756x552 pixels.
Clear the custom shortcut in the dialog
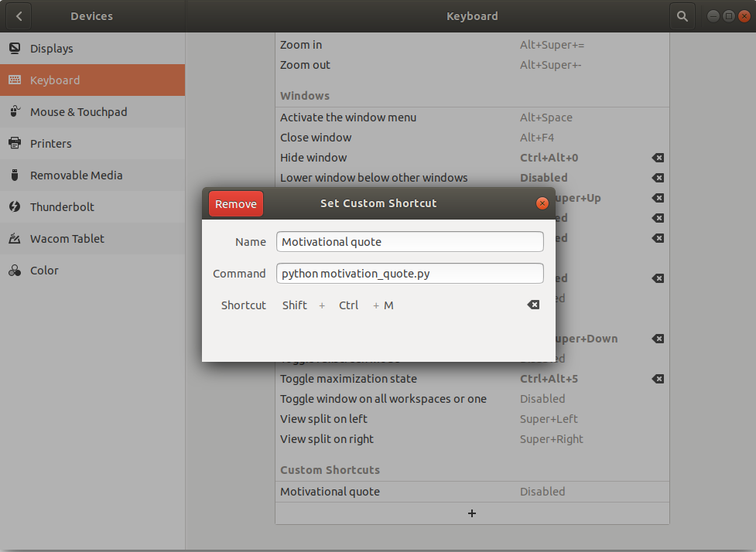click(x=532, y=305)
